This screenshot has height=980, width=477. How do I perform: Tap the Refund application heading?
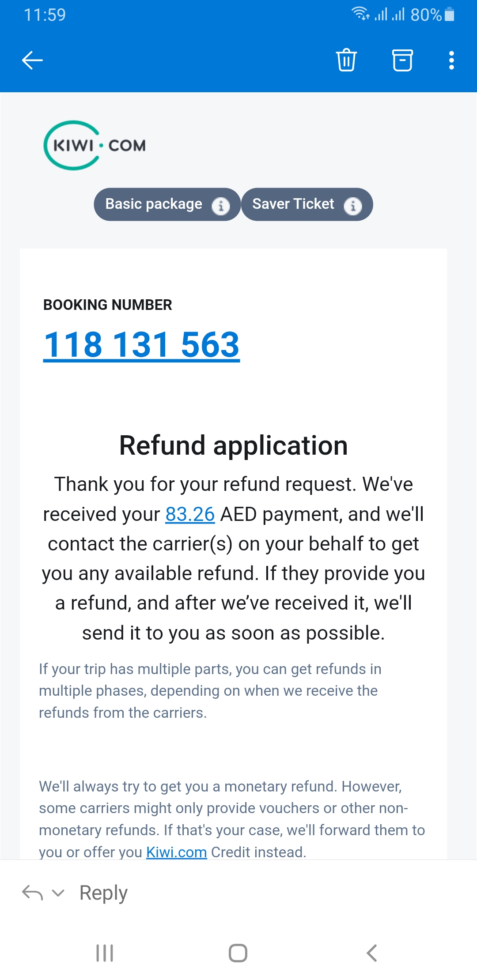[233, 445]
